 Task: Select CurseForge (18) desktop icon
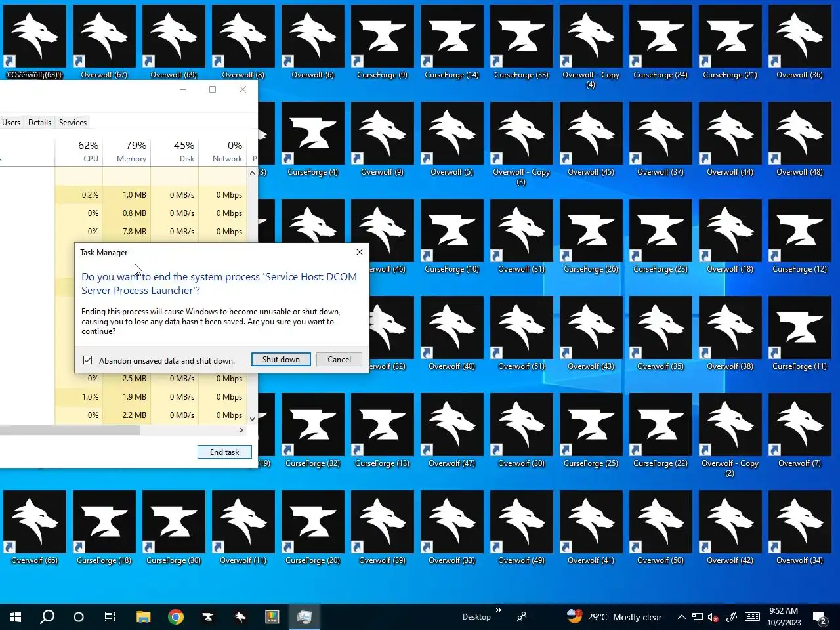pos(104,528)
